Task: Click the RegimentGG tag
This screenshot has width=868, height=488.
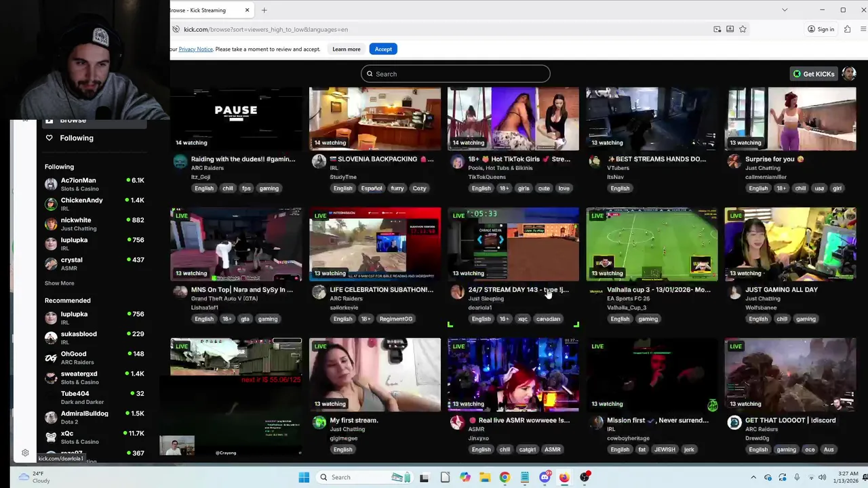Action: (x=396, y=319)
